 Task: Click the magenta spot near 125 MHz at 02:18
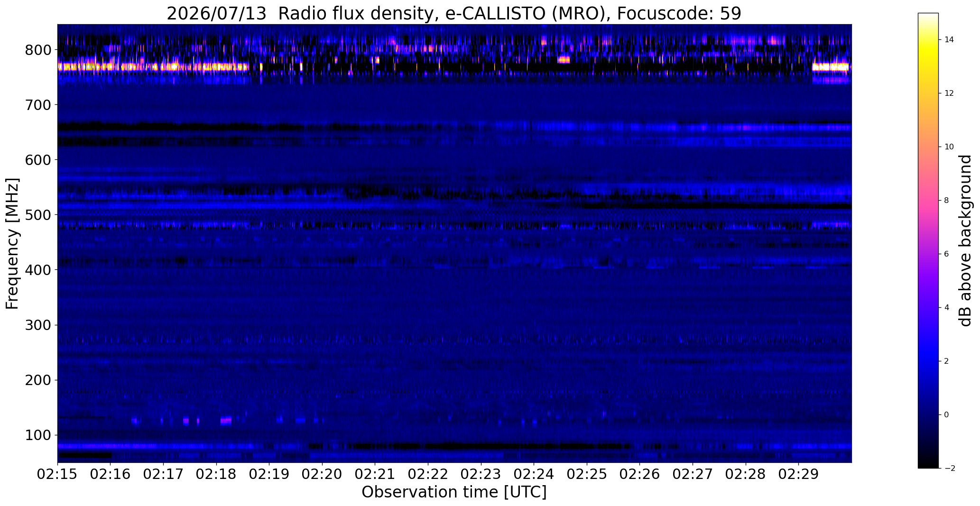coord(226,420)
